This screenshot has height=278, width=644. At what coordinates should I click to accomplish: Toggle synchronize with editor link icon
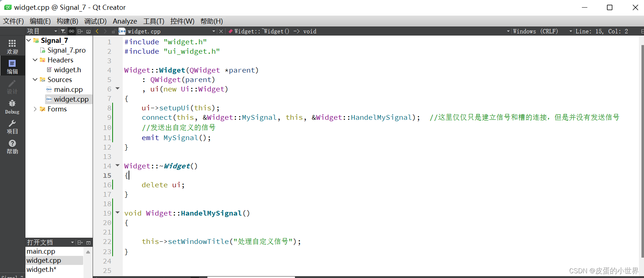[72, 31]
